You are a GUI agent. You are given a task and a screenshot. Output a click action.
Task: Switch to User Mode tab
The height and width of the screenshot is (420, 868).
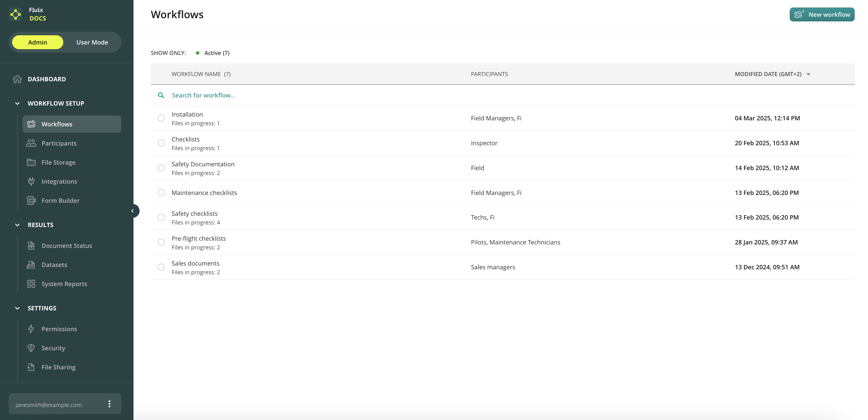click(92, 42)
